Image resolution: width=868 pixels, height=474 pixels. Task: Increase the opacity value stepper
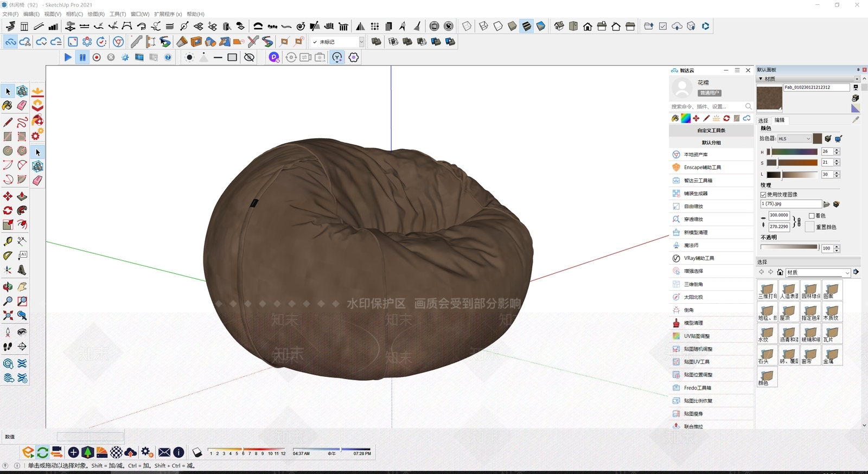[837, 246]
